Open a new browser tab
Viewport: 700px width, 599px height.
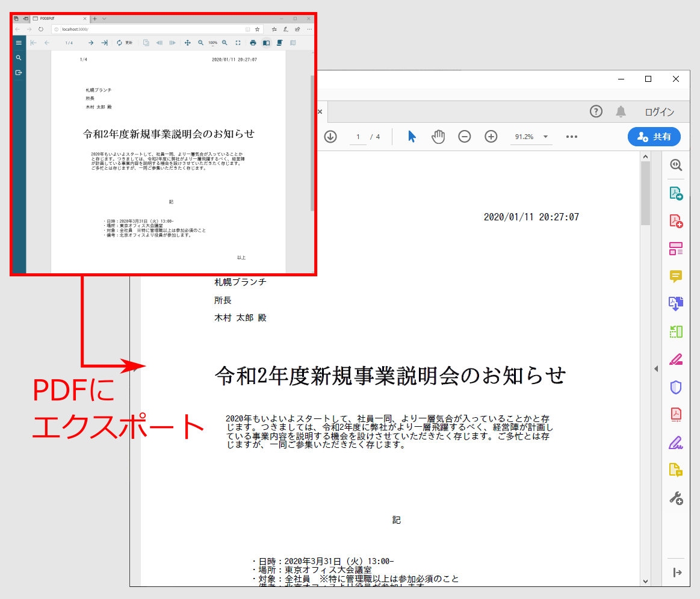click(94, 19)
